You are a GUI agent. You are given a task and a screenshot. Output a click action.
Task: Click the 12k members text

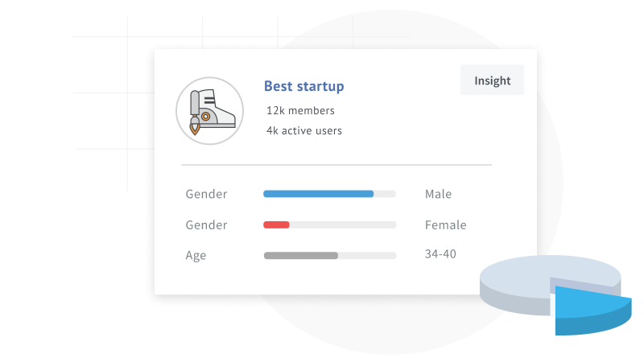pos(300,110)
